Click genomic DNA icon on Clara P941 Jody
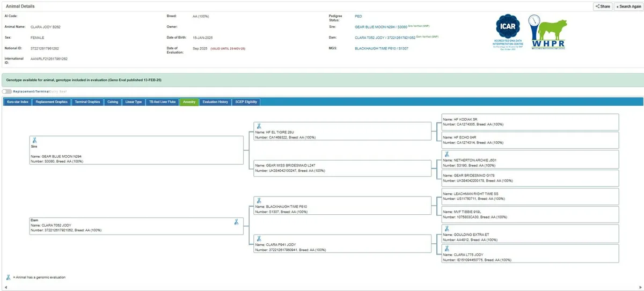The image size is (644, 291). pos(259,238)
